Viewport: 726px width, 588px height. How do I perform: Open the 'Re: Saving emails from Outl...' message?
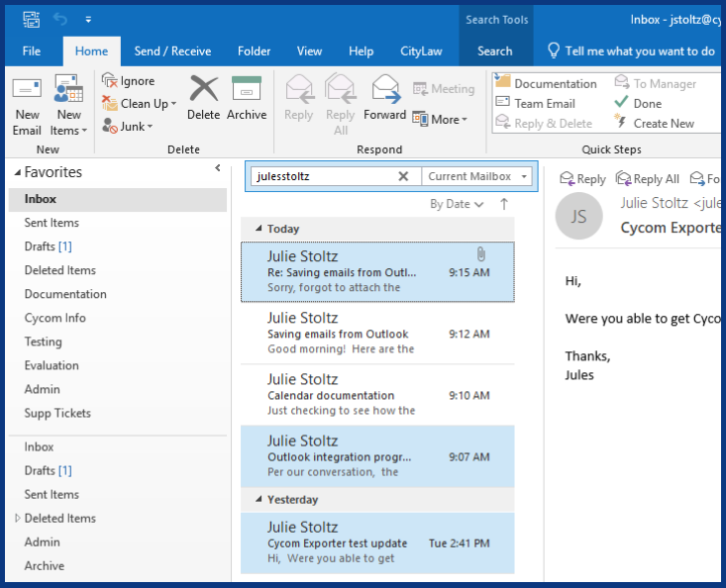click(377, 271)
